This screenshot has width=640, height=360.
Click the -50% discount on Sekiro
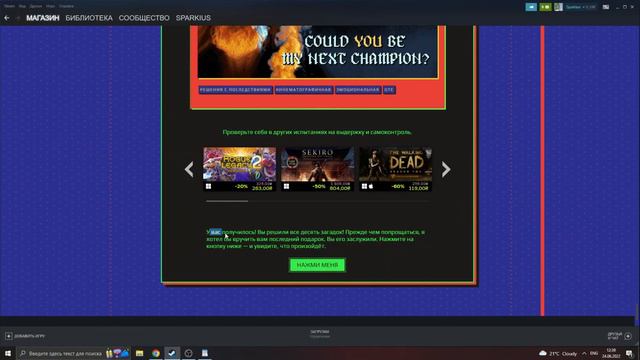pyautogui.click(x=319, y=187)
